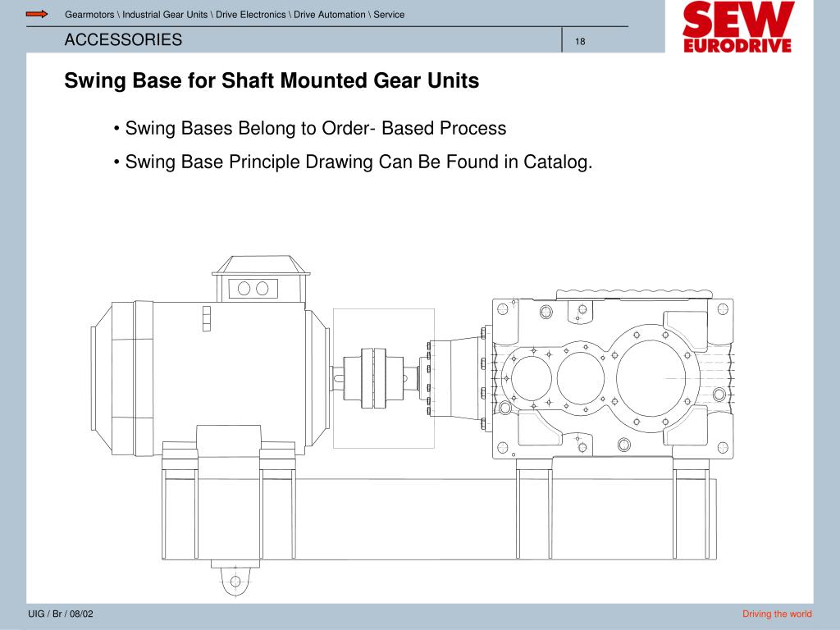Select the 'Industrial Gear Units' breadcrumb text

[x=164, y=15]
